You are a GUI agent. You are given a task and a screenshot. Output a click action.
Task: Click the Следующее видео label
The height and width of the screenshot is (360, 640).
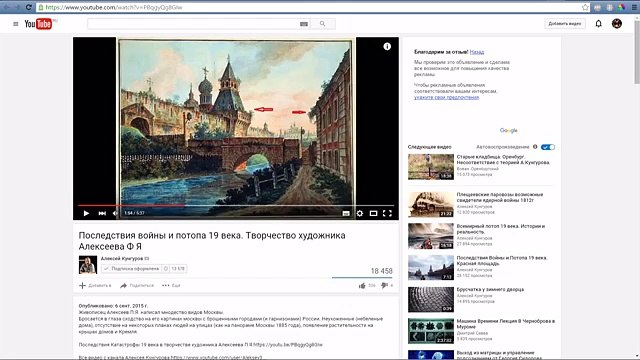coord(429,147)
